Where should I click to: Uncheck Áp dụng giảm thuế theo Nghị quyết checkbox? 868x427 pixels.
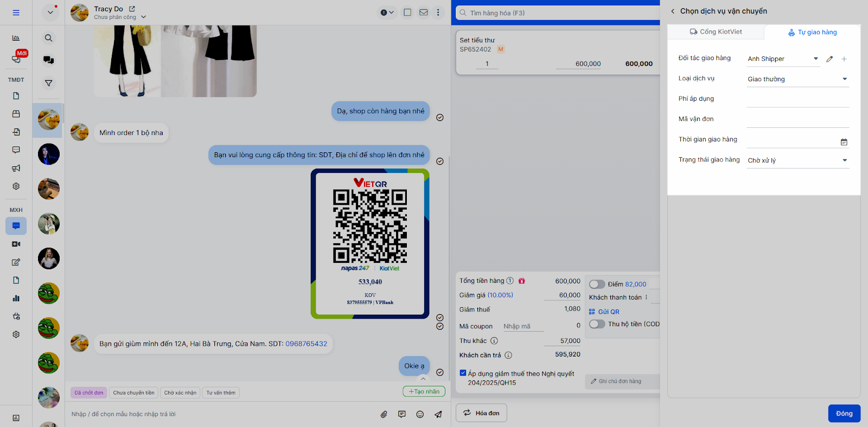[463, 373]
